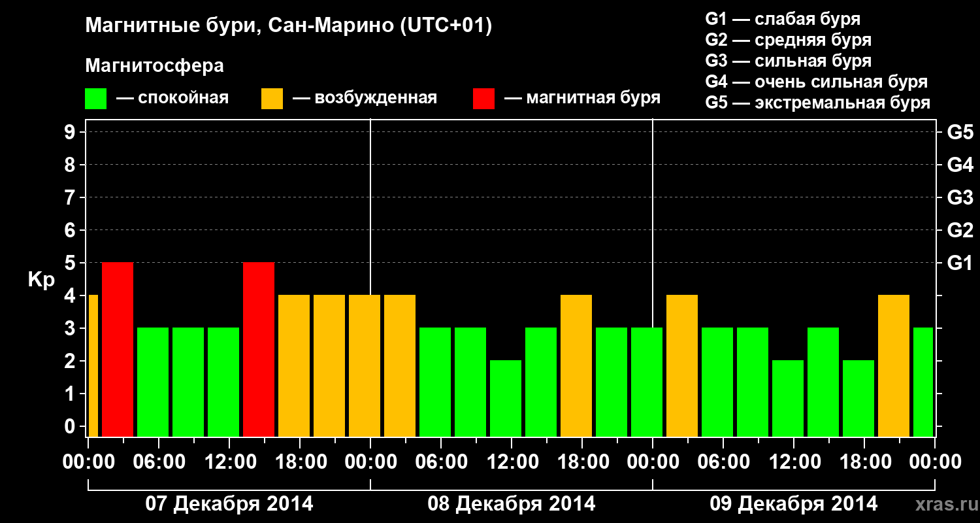Screen dimensions: 980x523
Task: Select the first red Kp 5 bar
Action: pos(118,349)
